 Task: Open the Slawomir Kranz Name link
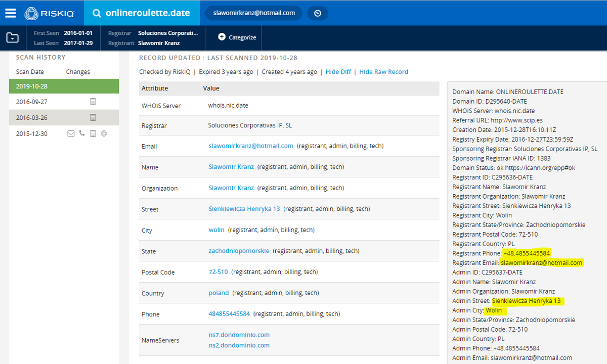[231, 167]
